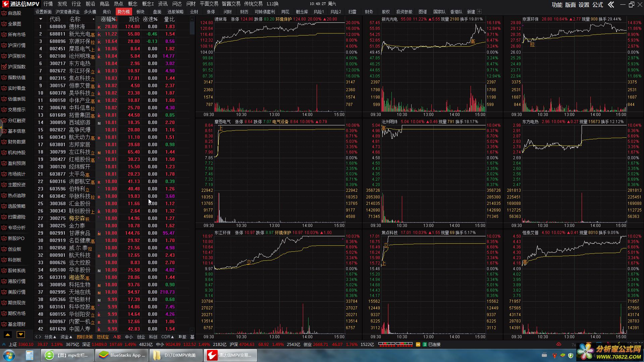Switch to BlueStacks App taskbar window
Image resolution: width=644 pixels, height=362 pixels.
[122, 355]
